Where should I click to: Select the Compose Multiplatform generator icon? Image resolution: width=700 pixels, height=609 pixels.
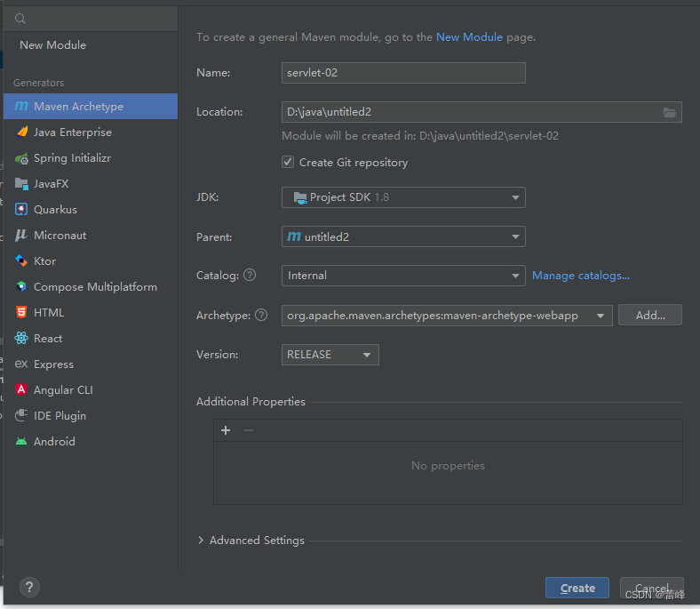pos(21,287)
